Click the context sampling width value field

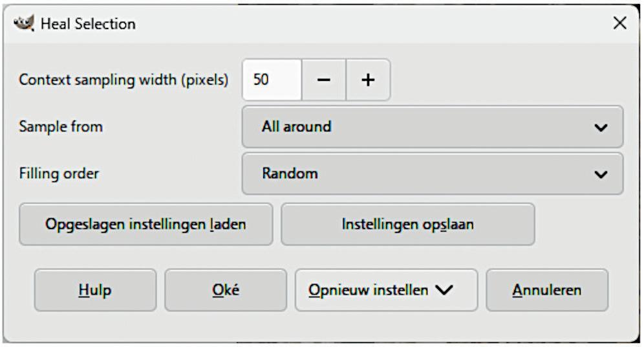tap(272, 80)
